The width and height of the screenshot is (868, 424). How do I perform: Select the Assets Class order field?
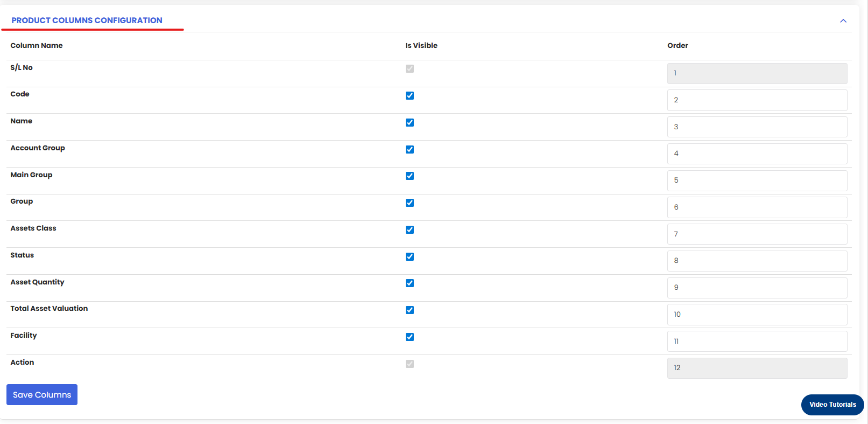click(757, 234)
